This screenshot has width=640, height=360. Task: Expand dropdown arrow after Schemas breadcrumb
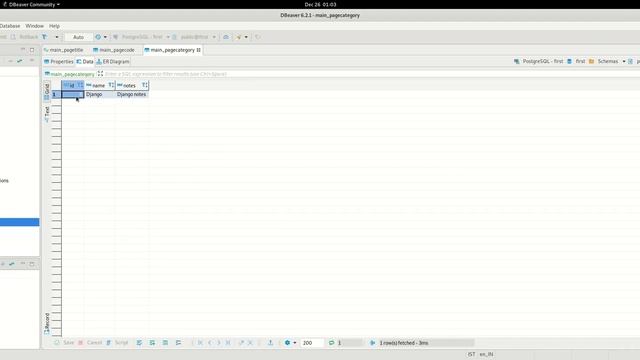click(x=624, y=61)
